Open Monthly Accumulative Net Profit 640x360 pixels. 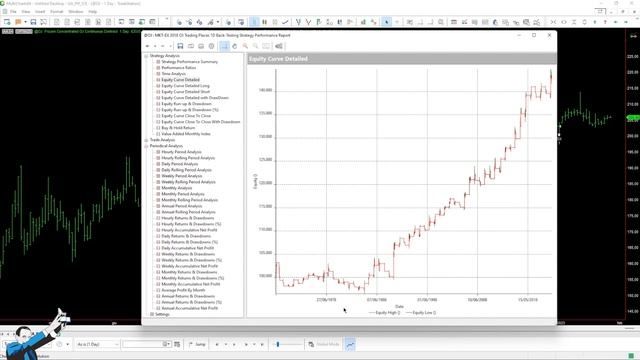point(191,284)
